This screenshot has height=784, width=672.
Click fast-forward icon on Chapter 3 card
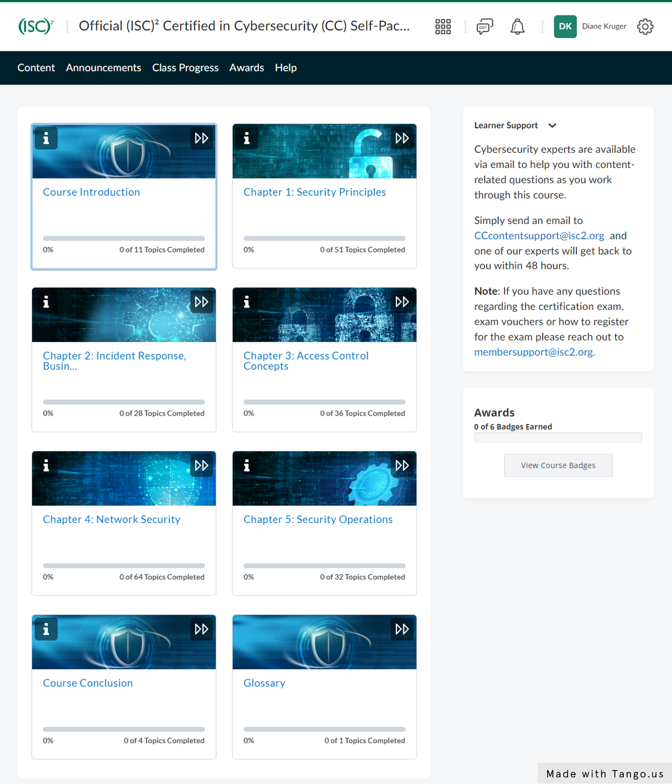(x=402, y=302)
